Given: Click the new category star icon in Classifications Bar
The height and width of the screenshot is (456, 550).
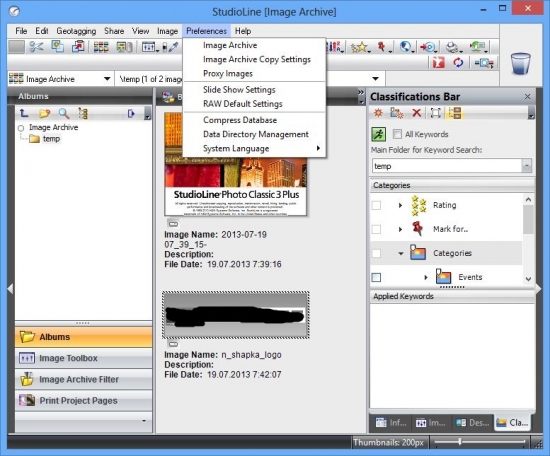Looking at the screenshot, I should (397, 113).
